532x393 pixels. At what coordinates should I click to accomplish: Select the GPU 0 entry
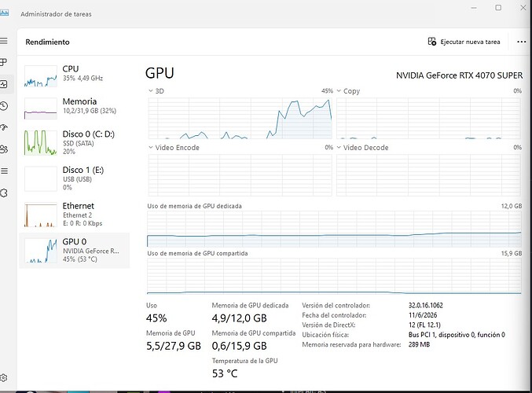click(x=75, y=251)
